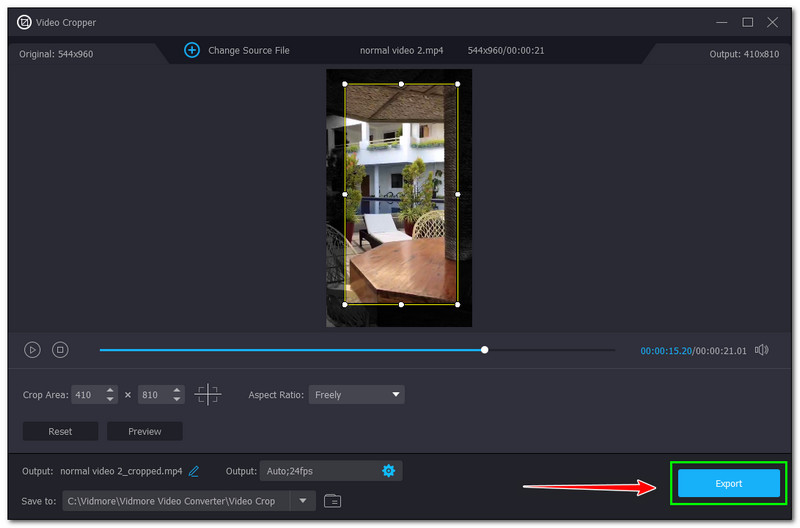Decrease crop width 410 with down arrow
The width and height of the screenshot is (800, 528).
(110, 399)
